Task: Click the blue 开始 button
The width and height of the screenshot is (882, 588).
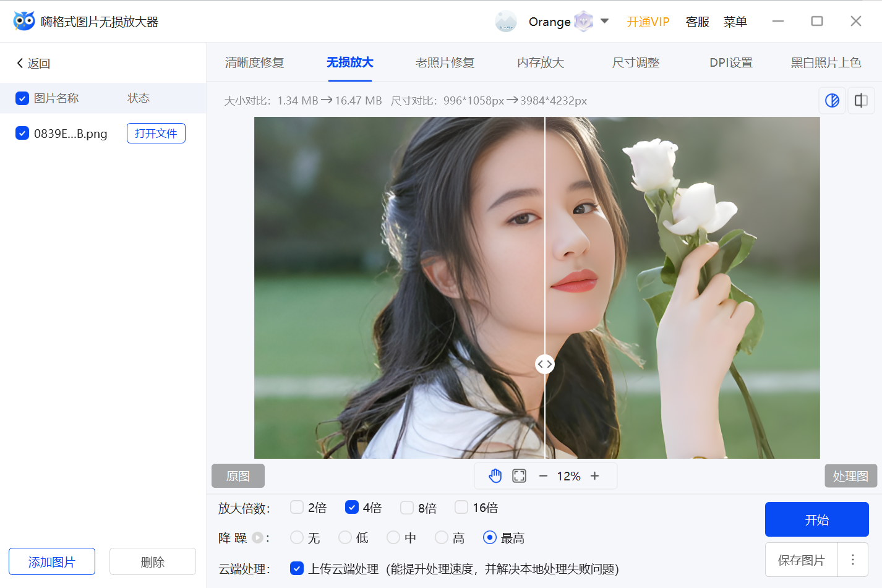Action: click(x=817, y=519)
